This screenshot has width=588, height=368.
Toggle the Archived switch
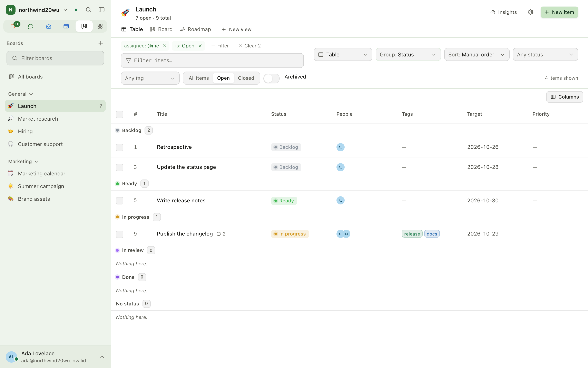271,78
